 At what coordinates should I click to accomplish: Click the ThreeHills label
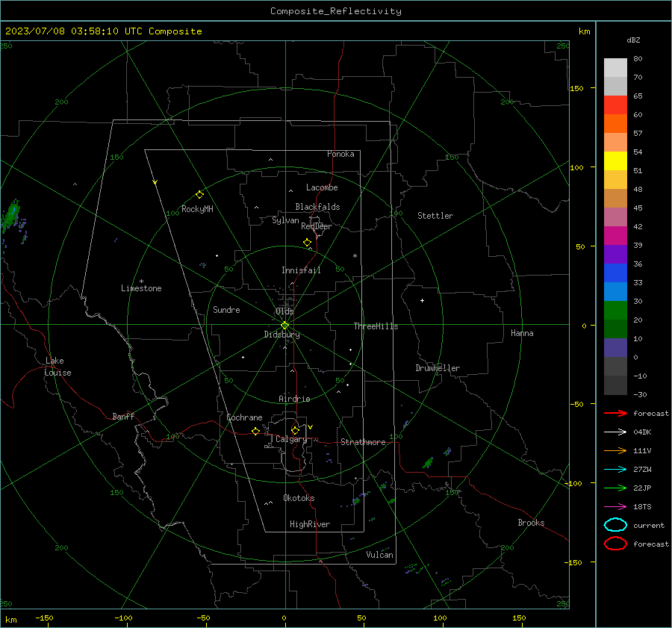[376, 326]
